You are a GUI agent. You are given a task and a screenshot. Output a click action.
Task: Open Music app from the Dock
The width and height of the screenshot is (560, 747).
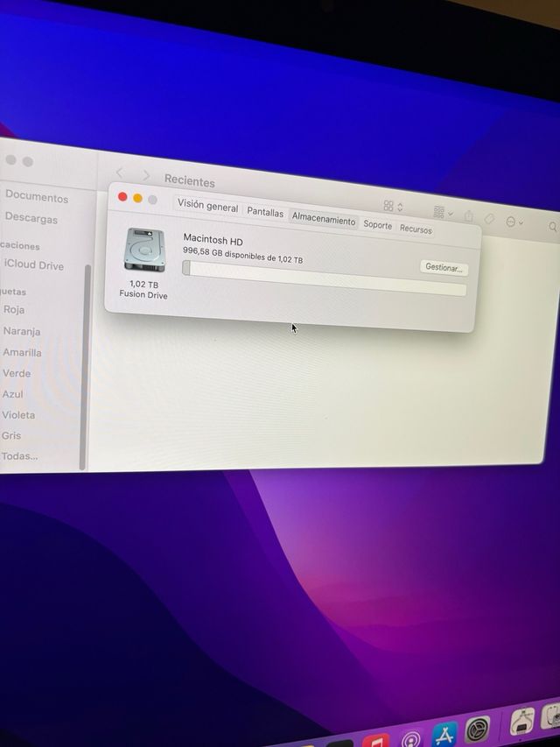(376, 741)
